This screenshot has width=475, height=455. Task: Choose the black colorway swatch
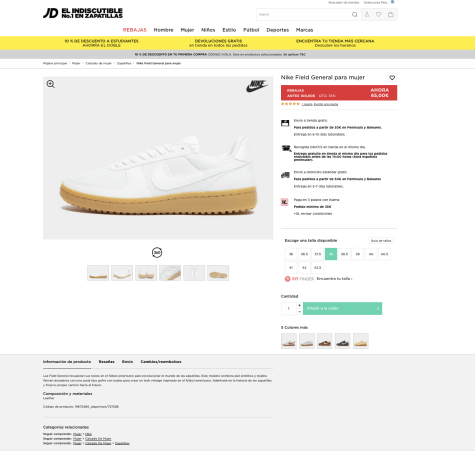click(x=343, y=341)
